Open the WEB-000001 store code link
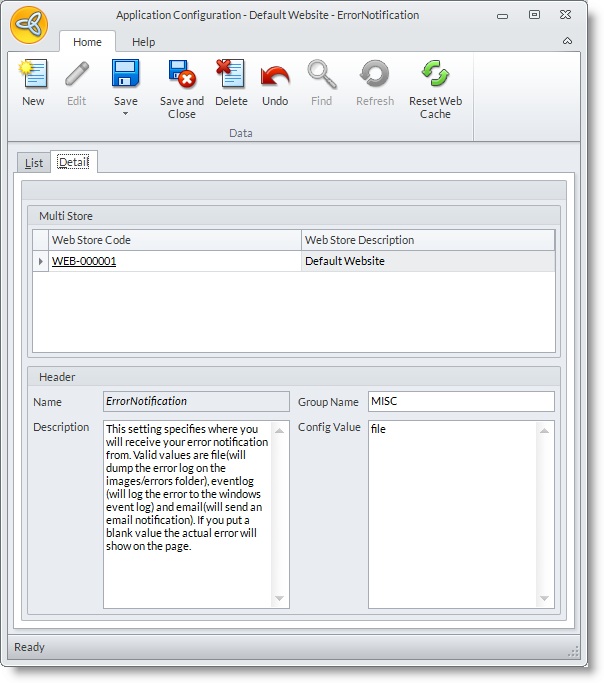 pyautogui.click(x=84, y=262)
